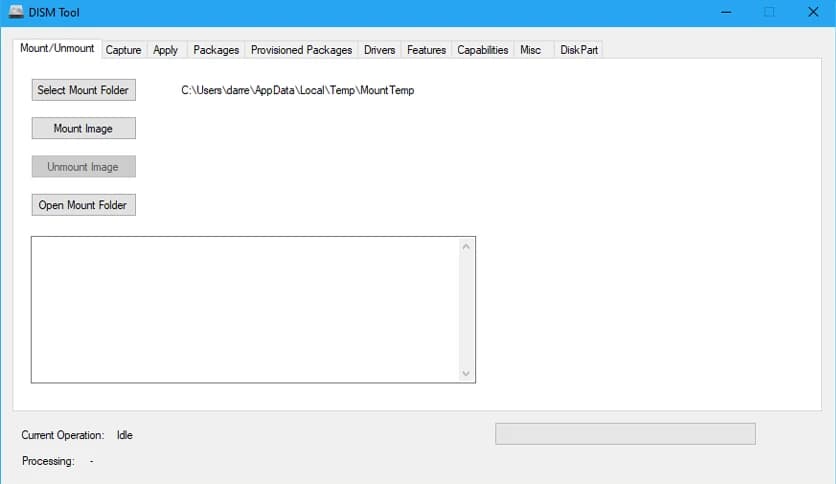The width and height of the screenshot is (836, 484).
Task: Click the Processing label
Action: pyautogui.click(x=48, y=461)
